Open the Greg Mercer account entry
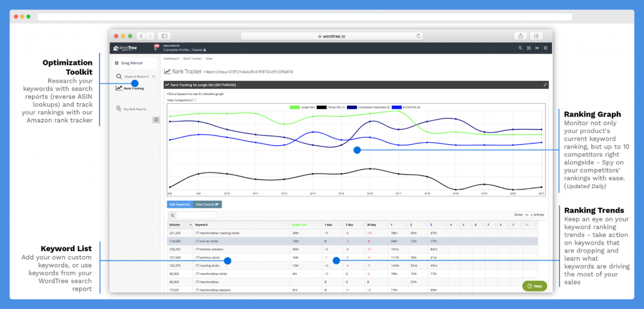 (x=135, y=63)
